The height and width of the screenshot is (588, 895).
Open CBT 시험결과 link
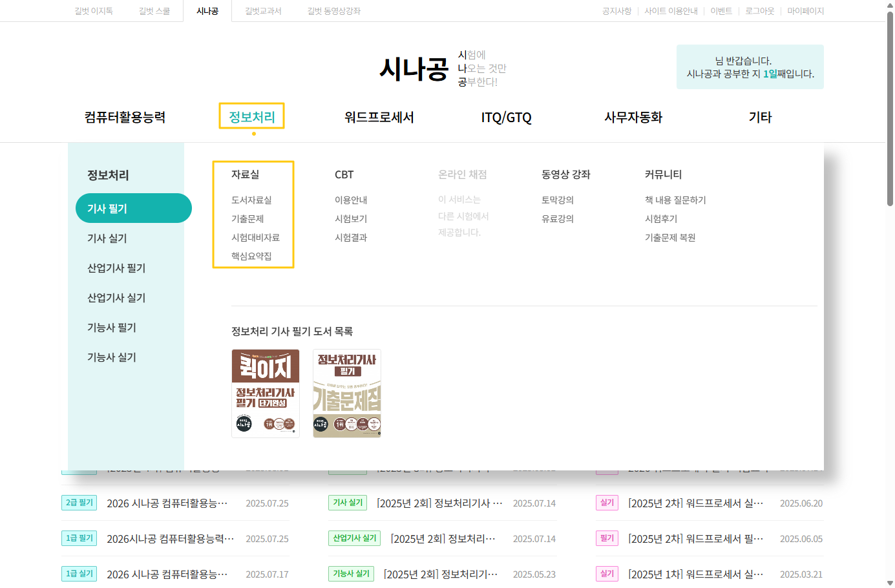coord(351,238)
